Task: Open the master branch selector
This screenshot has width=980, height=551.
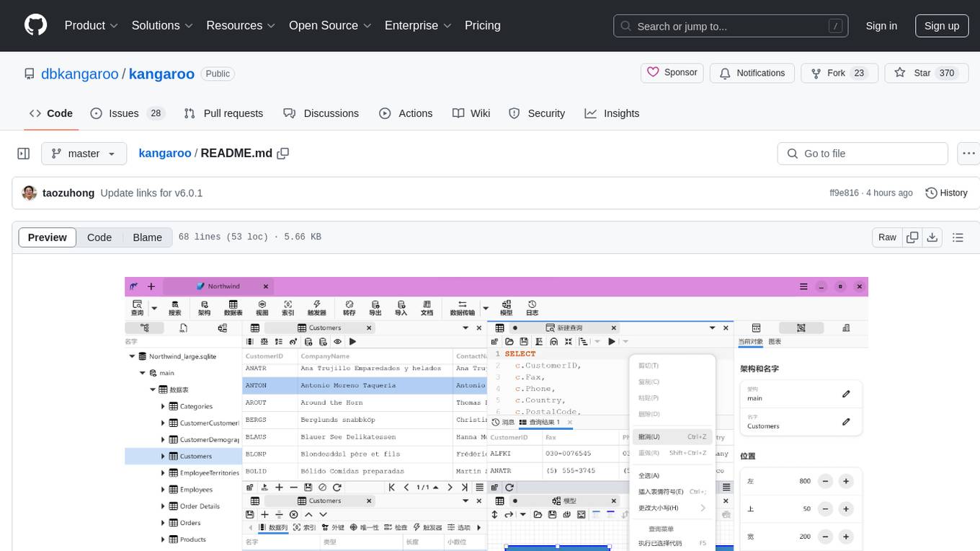Action: (x=84, y=154)
